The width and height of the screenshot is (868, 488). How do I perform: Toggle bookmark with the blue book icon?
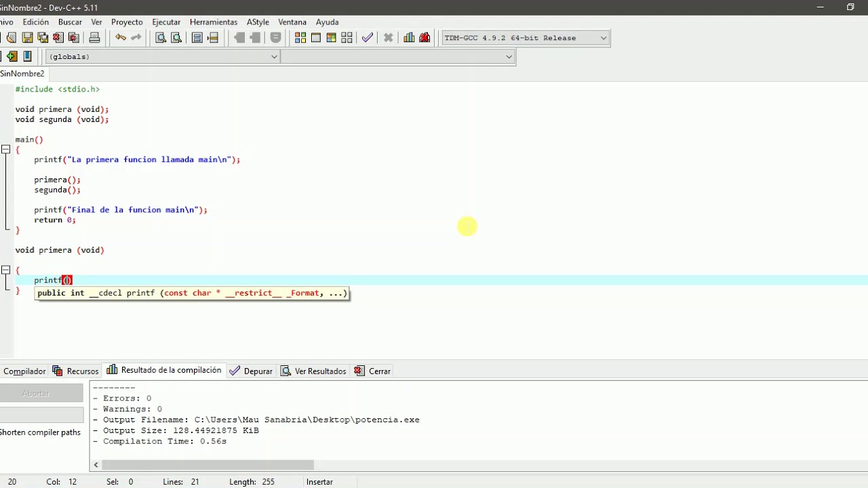tap(27, 56)
